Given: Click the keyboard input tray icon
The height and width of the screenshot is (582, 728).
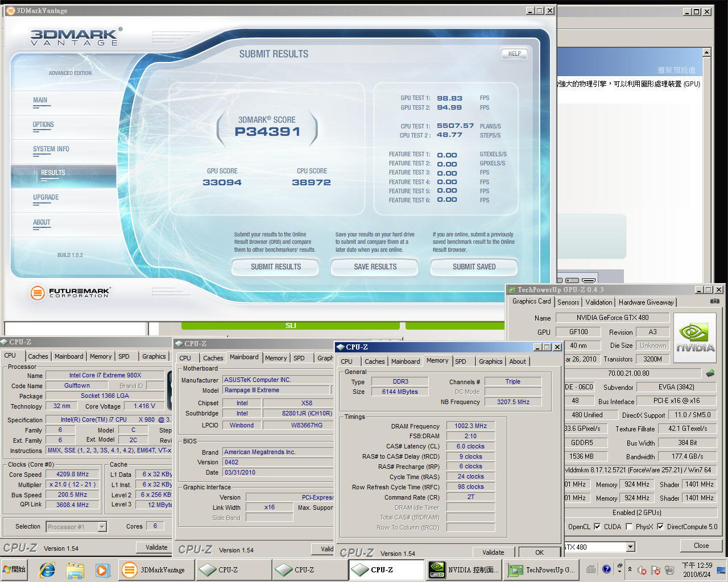Looking at the screenshot, I should [x=591, y=569].
